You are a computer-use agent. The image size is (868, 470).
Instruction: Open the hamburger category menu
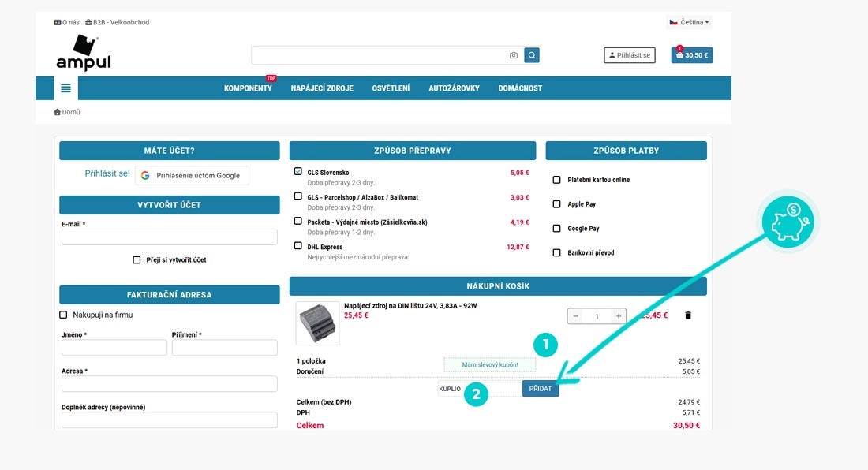(x=65, y=88)
